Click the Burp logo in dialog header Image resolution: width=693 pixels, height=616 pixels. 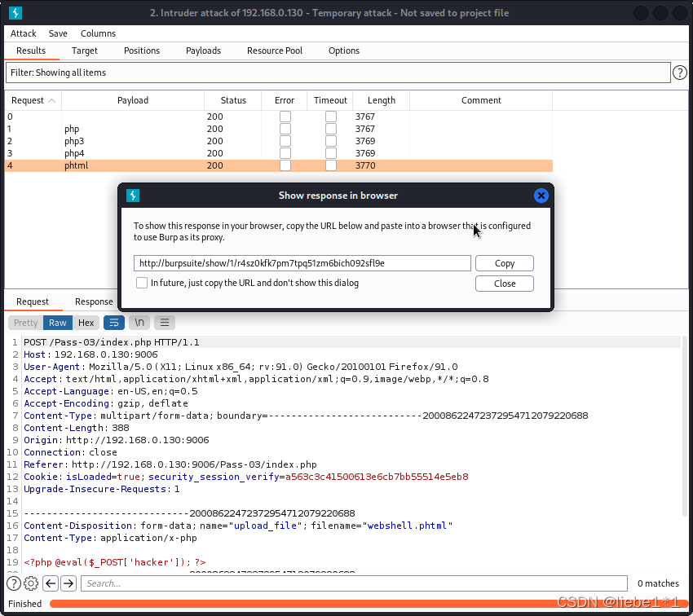pos(133,196)
